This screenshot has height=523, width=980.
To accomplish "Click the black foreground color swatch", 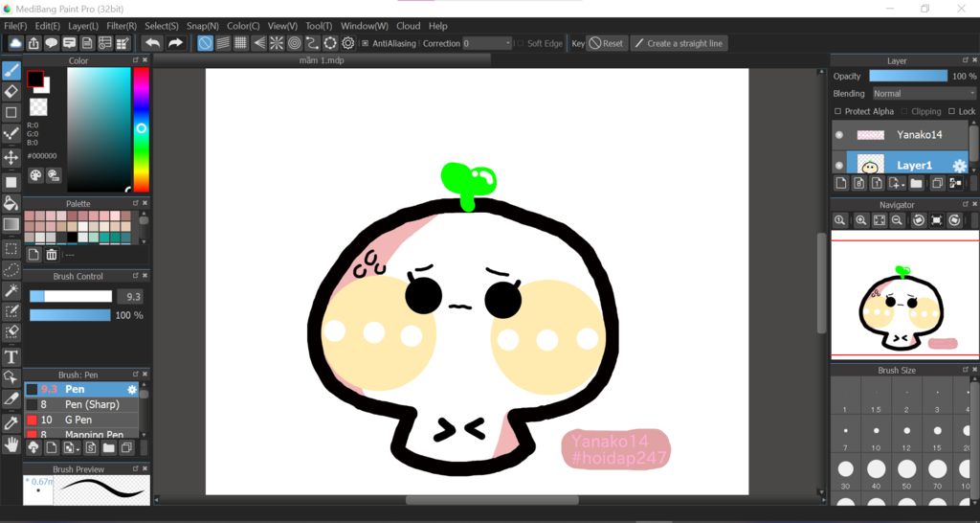I will click(x=35, y=79).
